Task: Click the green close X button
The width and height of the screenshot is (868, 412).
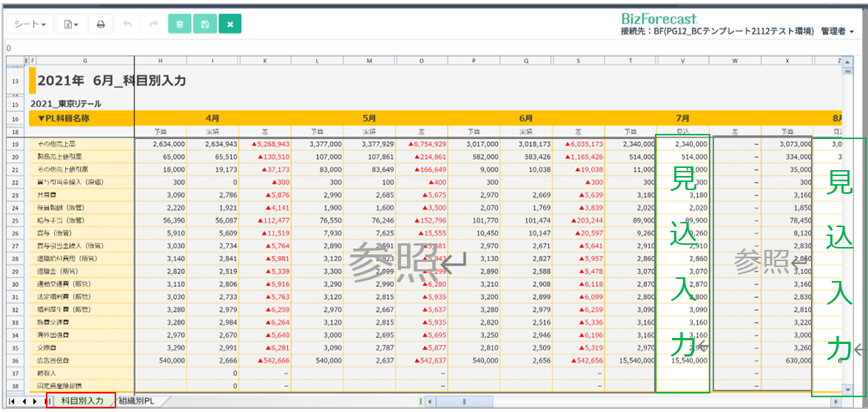Action: (230, 24)
